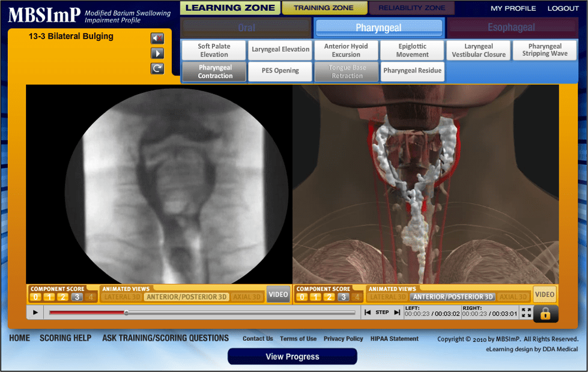Select component score 0 on right panel
Image resolution: width=588 pixels, height=372 pixels.
[x=302, y=297]
